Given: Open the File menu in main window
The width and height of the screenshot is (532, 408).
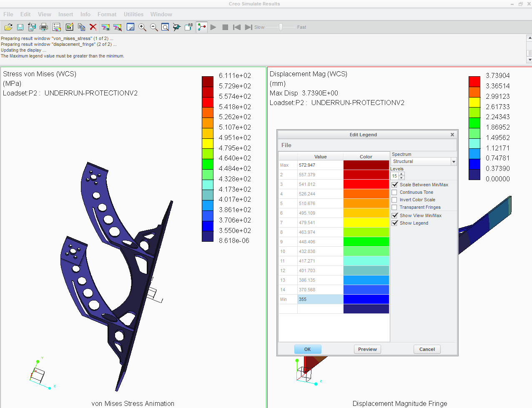Looking at the screenshot, I should click(x=8, y=14).
